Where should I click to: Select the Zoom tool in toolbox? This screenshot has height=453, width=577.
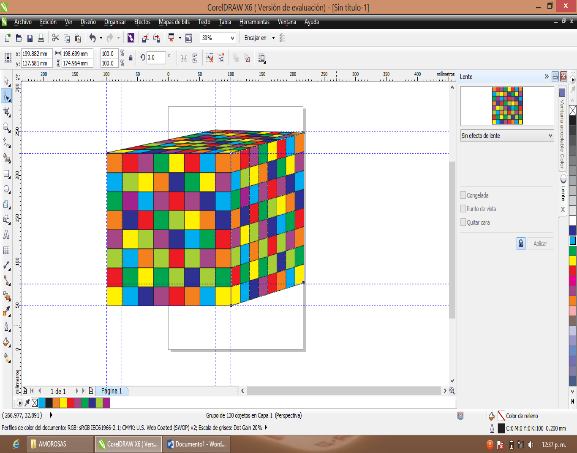point(7,128)
